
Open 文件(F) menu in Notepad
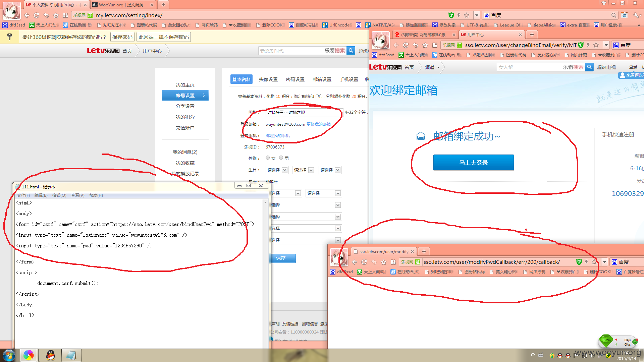tap(23, 195)
